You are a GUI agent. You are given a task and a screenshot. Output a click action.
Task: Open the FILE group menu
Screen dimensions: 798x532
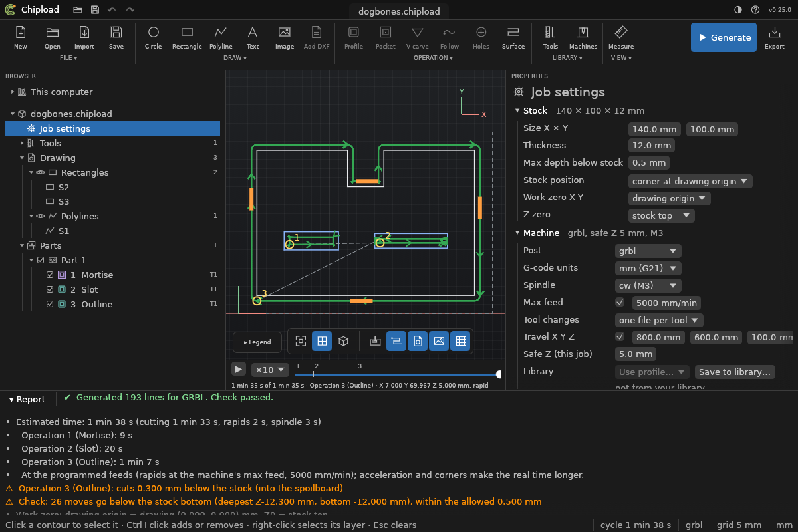point(68,58)
